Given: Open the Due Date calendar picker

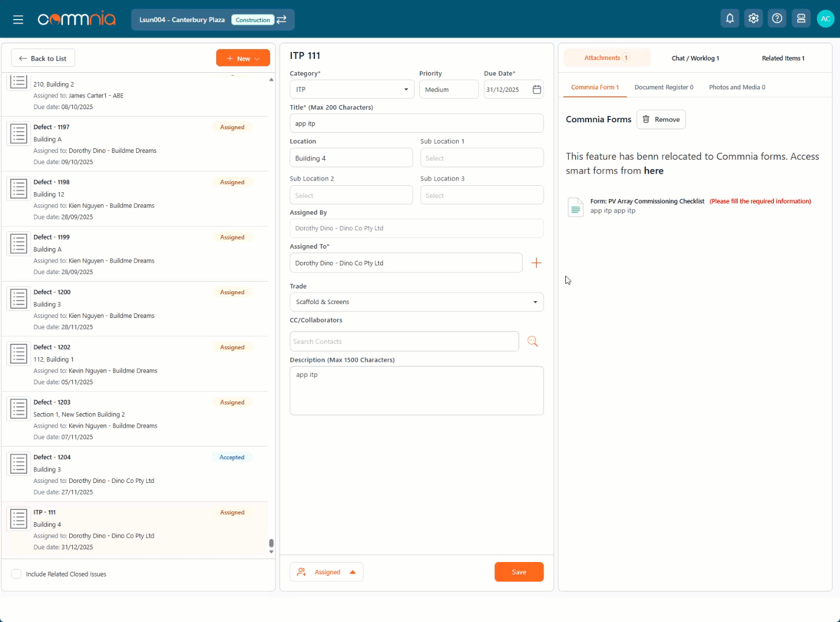Looking at the screenshot, I should 536,89.
